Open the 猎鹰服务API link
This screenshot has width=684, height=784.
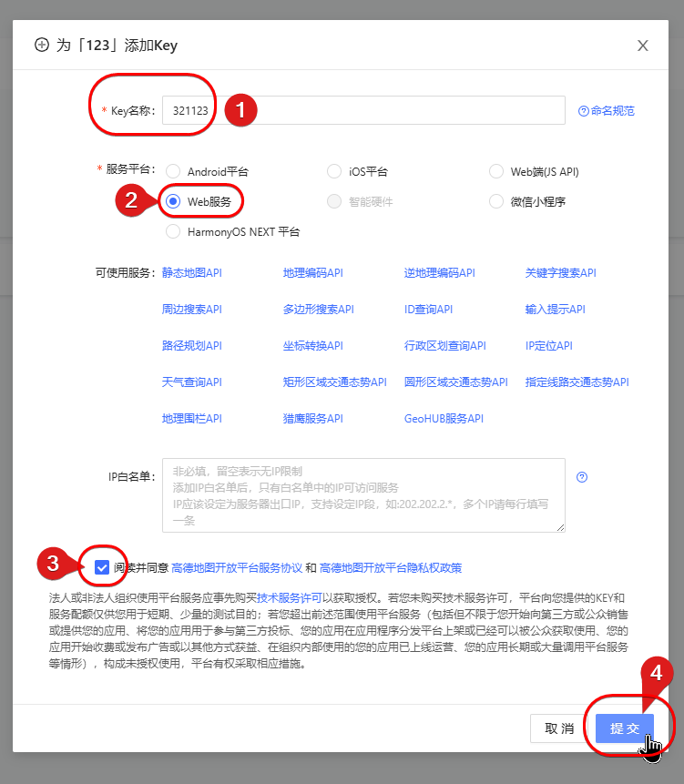point(313,419)
